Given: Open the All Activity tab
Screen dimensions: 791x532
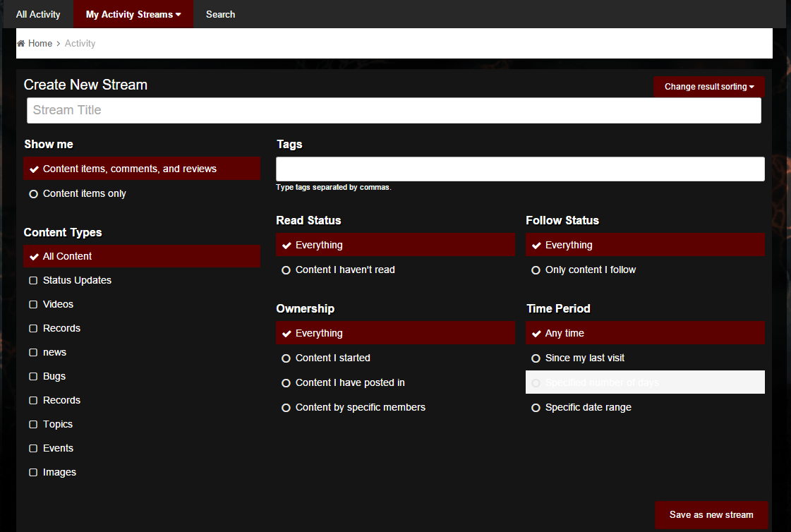Looking at the screenshot, I should (x=38, y=14).
